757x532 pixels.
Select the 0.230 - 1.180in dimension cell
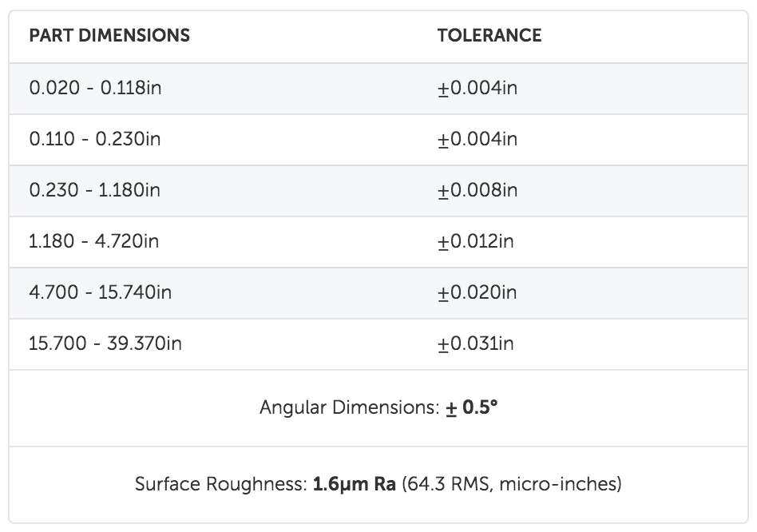pos(94,190)
